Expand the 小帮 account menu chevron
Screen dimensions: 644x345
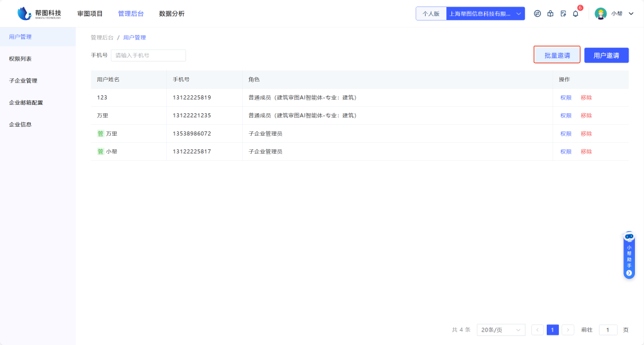point(631,14)
